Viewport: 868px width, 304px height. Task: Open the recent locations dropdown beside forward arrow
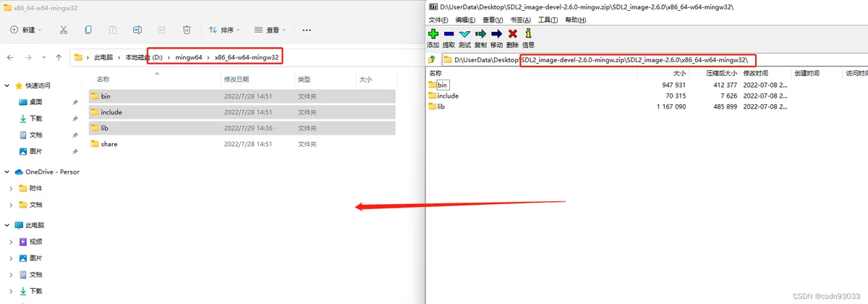(43, 57)
